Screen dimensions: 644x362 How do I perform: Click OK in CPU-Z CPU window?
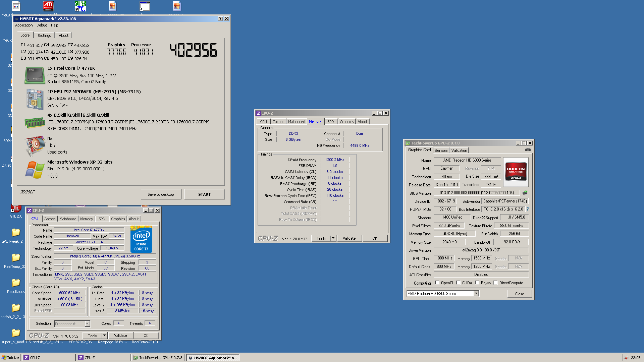(146, 336)
